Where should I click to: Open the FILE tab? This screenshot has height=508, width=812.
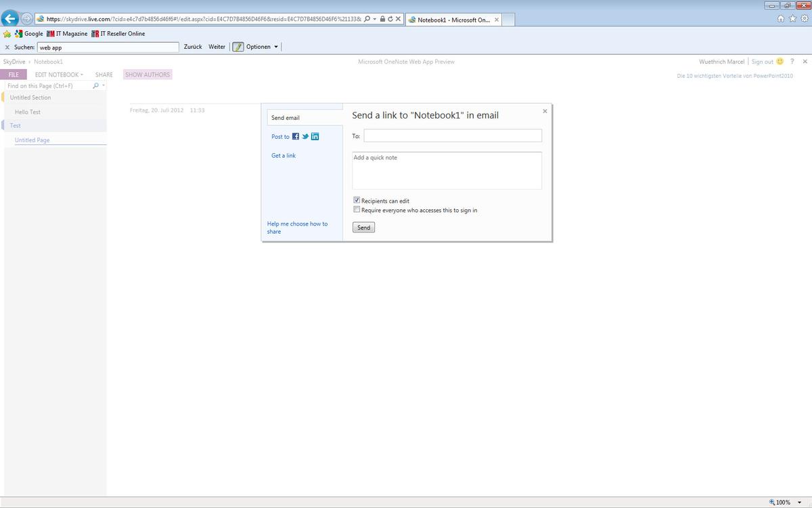tap(14, 75)
